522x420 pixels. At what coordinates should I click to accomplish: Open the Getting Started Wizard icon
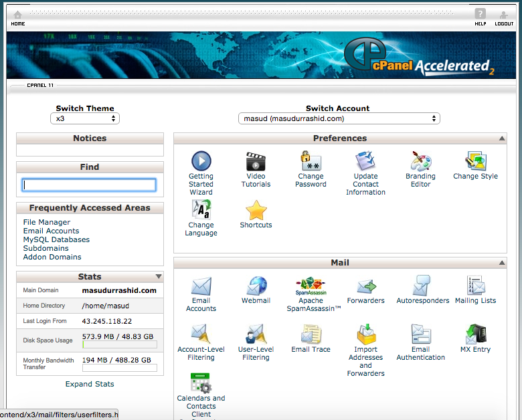click(201, 161)
